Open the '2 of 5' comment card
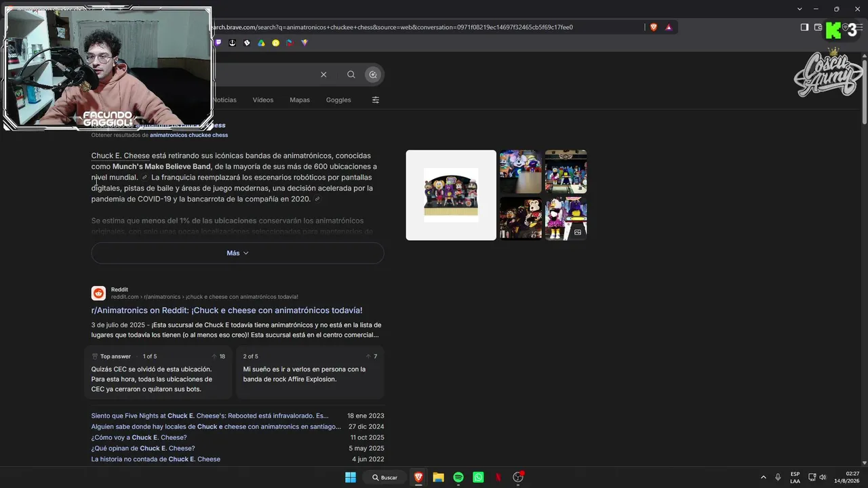868x488 pixels. pos(310,372)
